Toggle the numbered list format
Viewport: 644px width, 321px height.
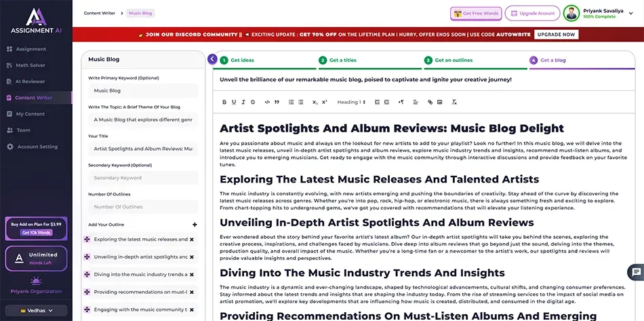291,102
